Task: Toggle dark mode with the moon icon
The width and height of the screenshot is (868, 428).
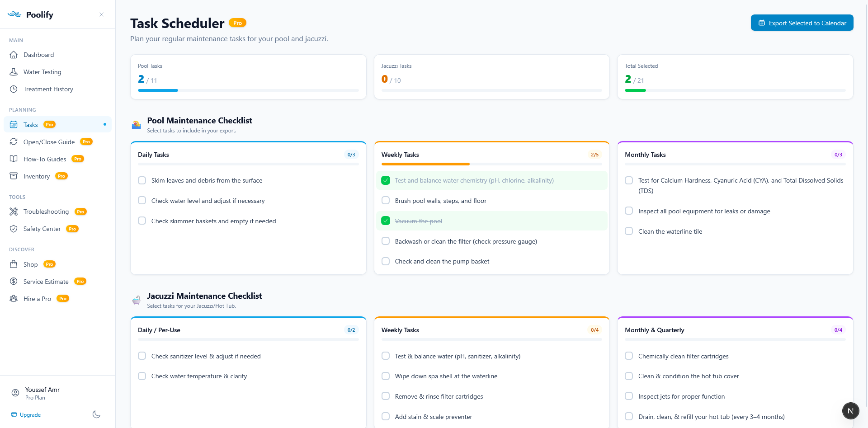Action: 96,414
